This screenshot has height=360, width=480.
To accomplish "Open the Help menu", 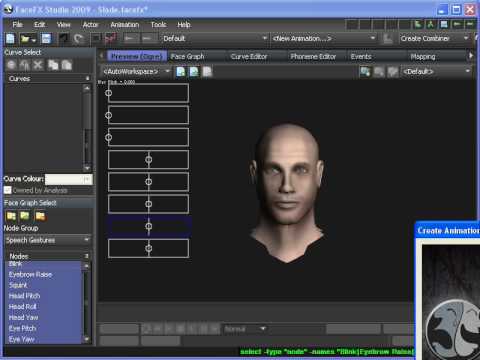I will (184, 25).
